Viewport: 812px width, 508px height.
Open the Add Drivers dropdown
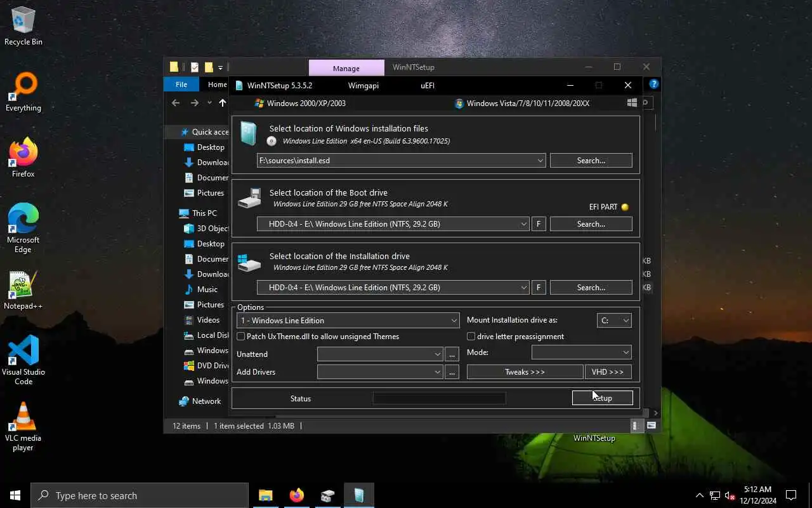point(379,372)
